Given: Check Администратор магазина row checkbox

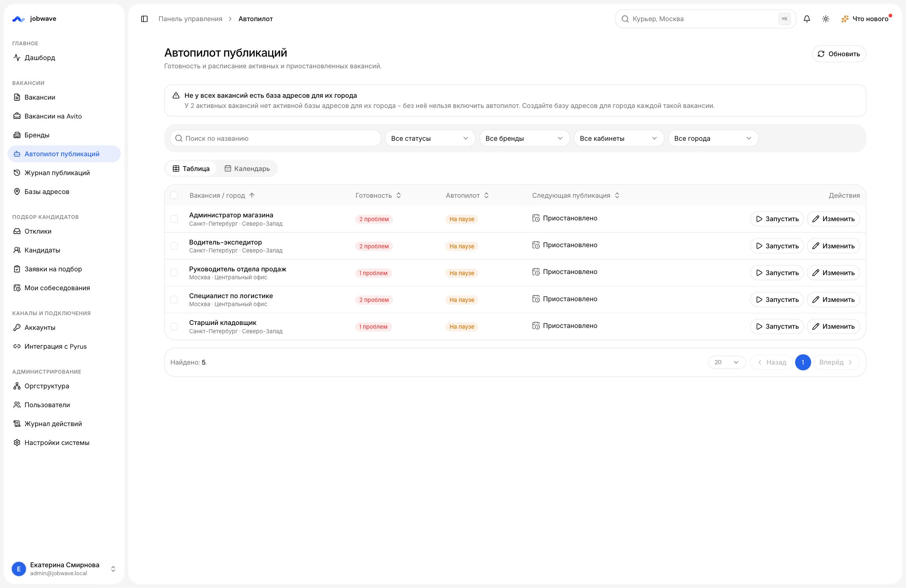Looking at the screenshot, I should [x=174, y=219].
